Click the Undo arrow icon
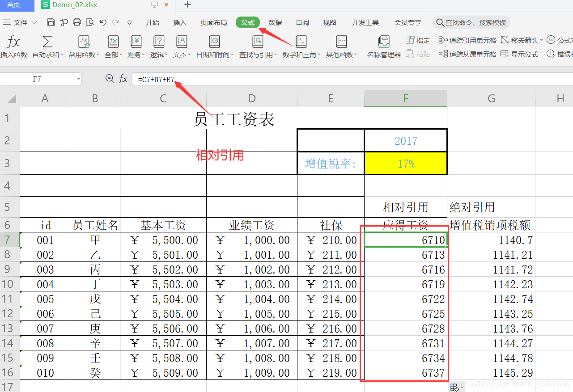This screenshot has height=392, width=573. tap(103, 22)
